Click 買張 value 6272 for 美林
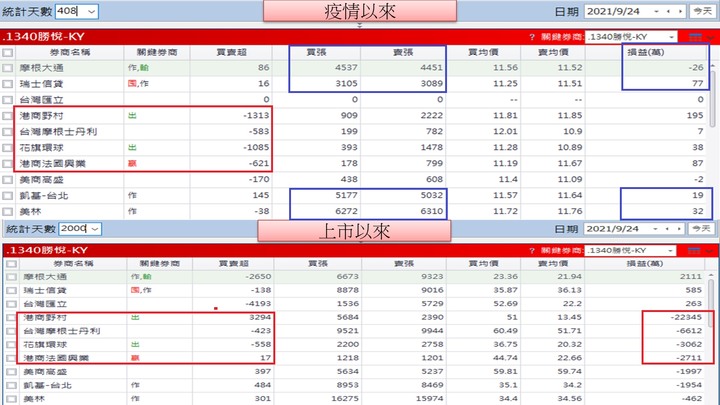 point(346,212)
